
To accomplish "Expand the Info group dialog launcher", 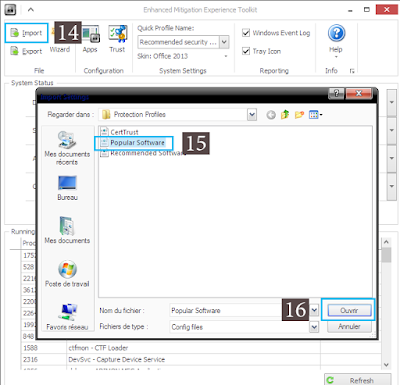I will coord(352,71).
